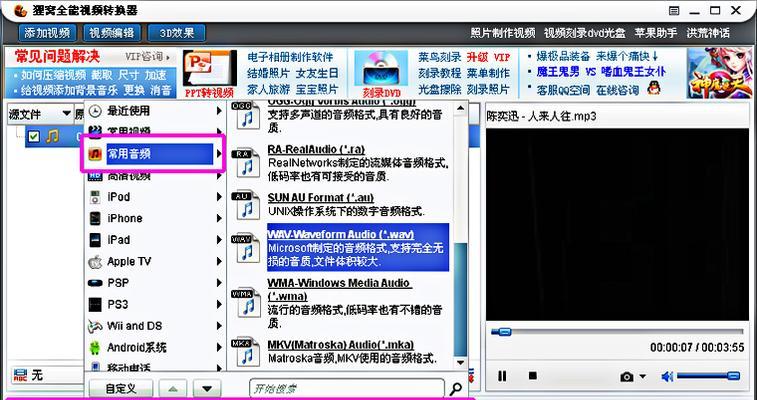The image size is (757, 400).
Task: Open 菜鸟刻录 link
Action: pos(439,57)
